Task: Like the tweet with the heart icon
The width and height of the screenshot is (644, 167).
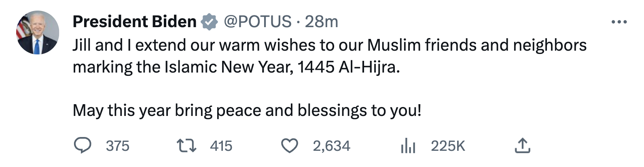Action: (290, 146)
